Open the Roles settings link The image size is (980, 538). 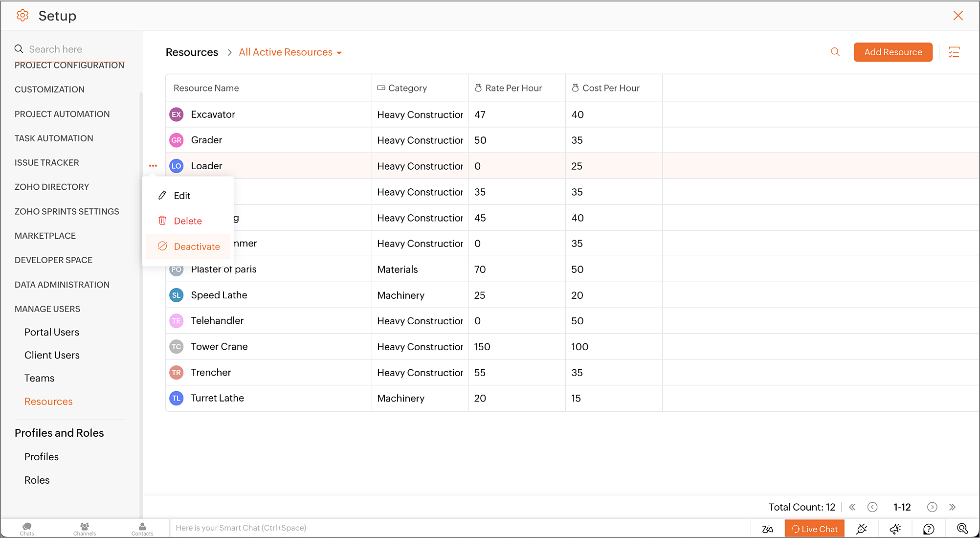click(37, 480)
